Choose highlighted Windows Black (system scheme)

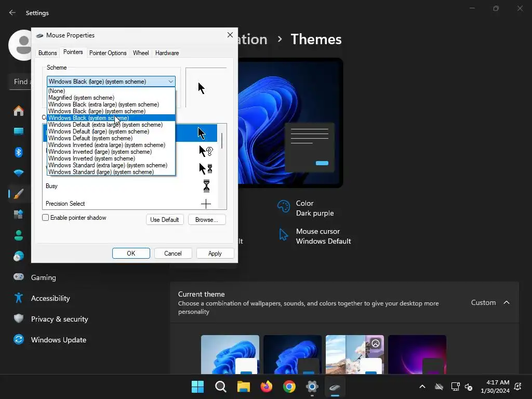click(111, 118)
